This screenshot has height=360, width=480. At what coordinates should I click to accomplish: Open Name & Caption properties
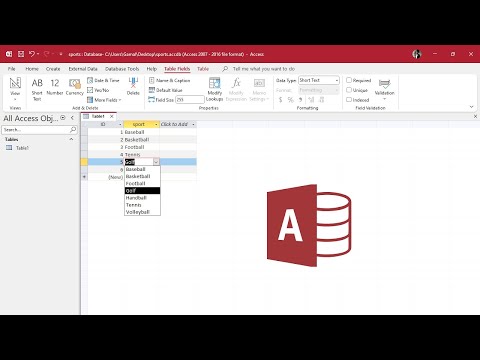169,80
